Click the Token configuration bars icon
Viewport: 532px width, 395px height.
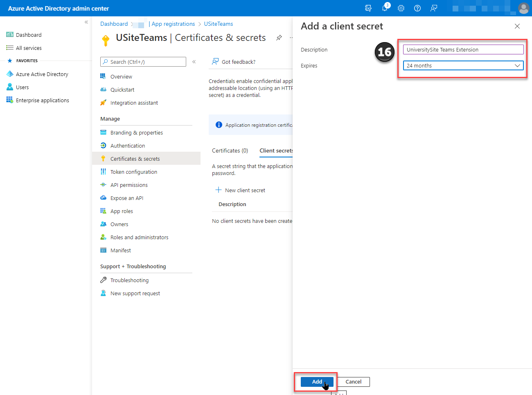click(x=103, y=172)
